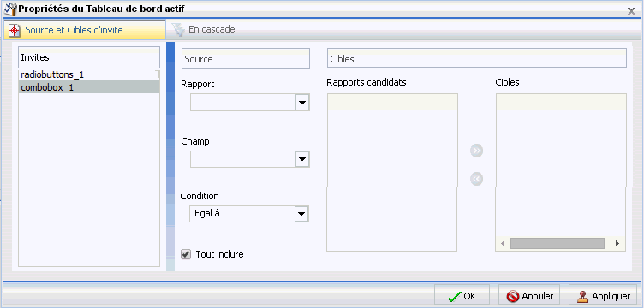Close the Propriétés du Tableau de bord dialog
Image resolution: width=644 pixels, height=308 pixels.
pyautogui.click(x=632, y=11)
